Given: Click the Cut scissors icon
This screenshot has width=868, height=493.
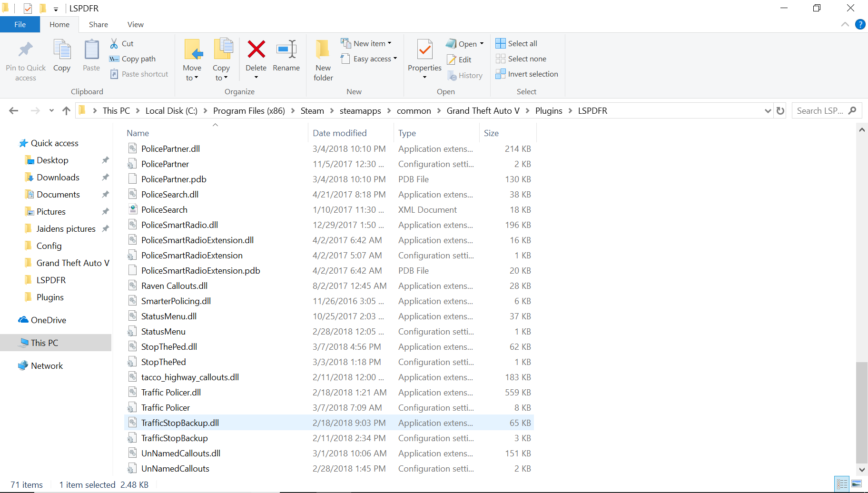Looking at the screenshot, I should click(x=114, y=44).
